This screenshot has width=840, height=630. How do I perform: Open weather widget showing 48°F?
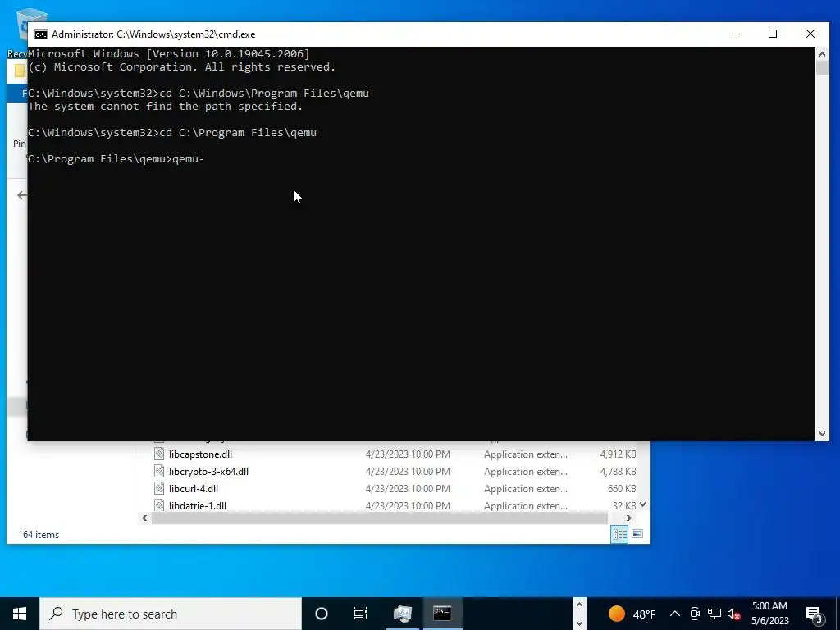click(632, 614)
